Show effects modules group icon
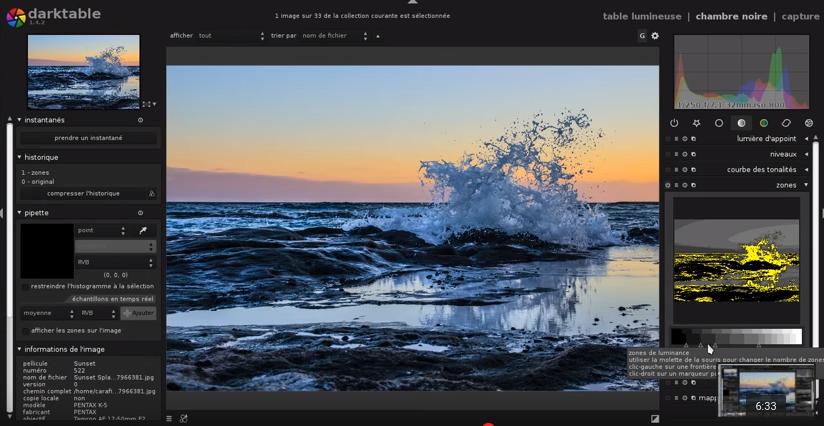The width and height of the screenshot is (824, 426). click(809, 123)
